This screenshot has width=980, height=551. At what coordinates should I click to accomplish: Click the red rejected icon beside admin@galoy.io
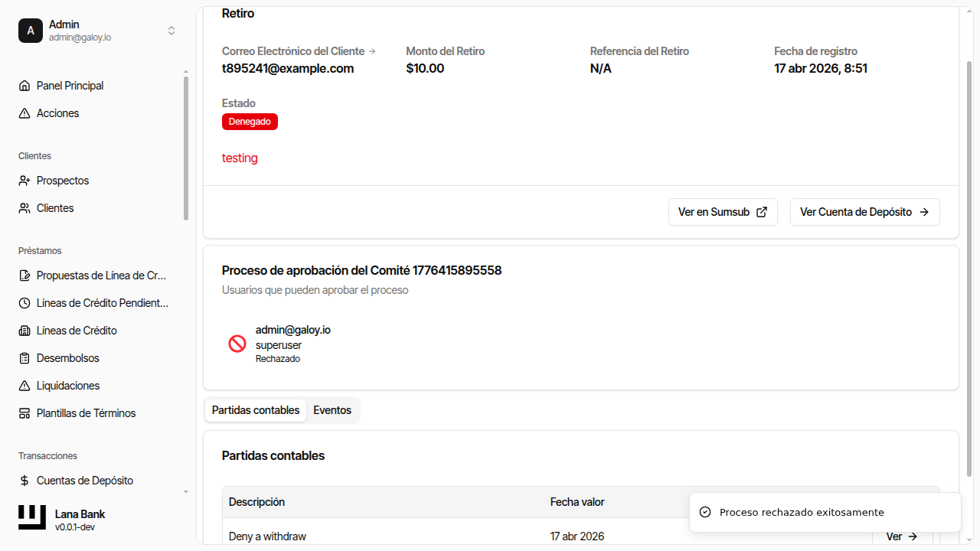[237, 344]
